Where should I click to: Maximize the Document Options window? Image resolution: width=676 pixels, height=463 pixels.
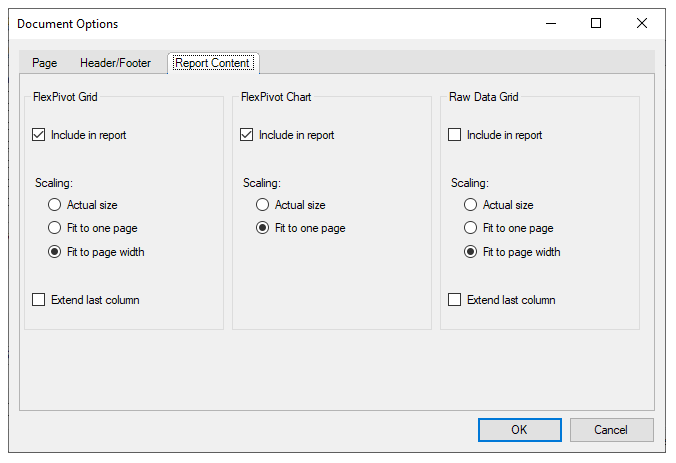(596, 23)
